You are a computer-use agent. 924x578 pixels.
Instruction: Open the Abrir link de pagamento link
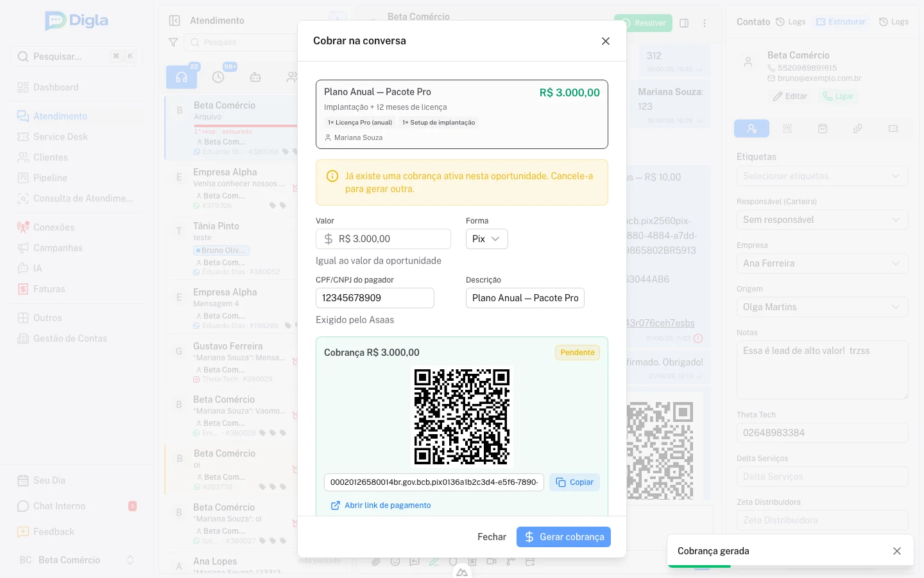pyautogui.click(x=381, y=505)
